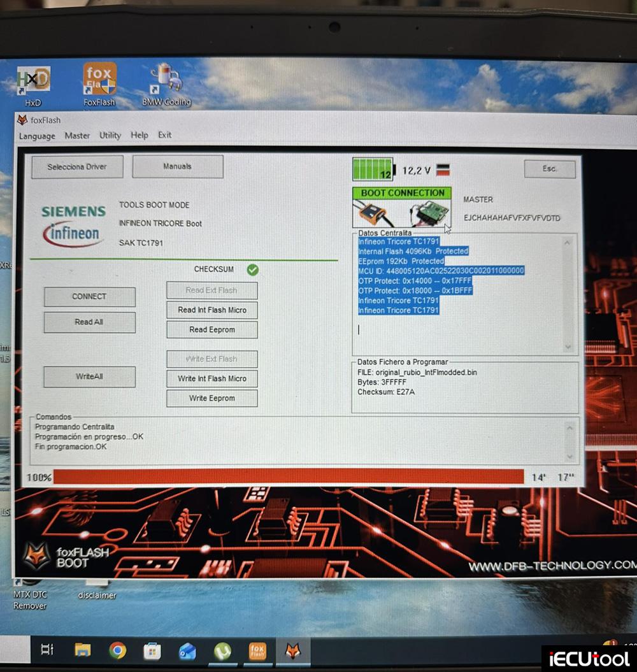Open the Utility menu
This screenshot has height=672, width=637.
click(110, 135)
